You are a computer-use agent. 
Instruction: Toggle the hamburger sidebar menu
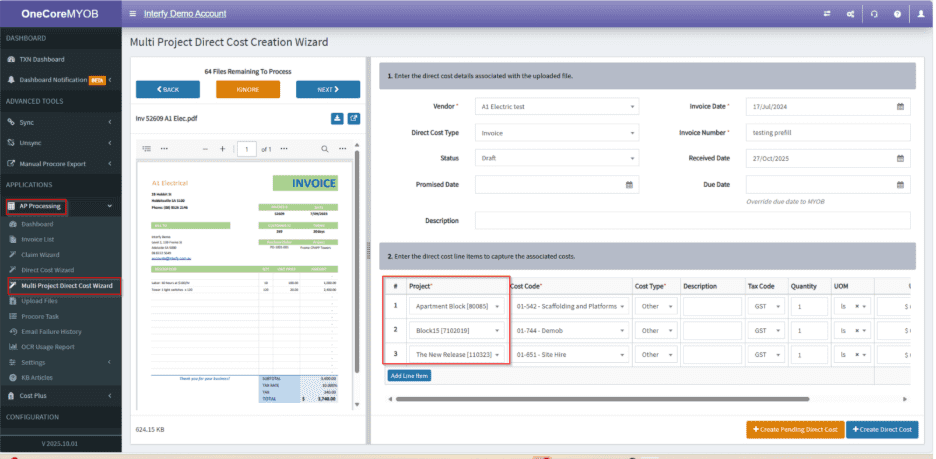point(134,14)
